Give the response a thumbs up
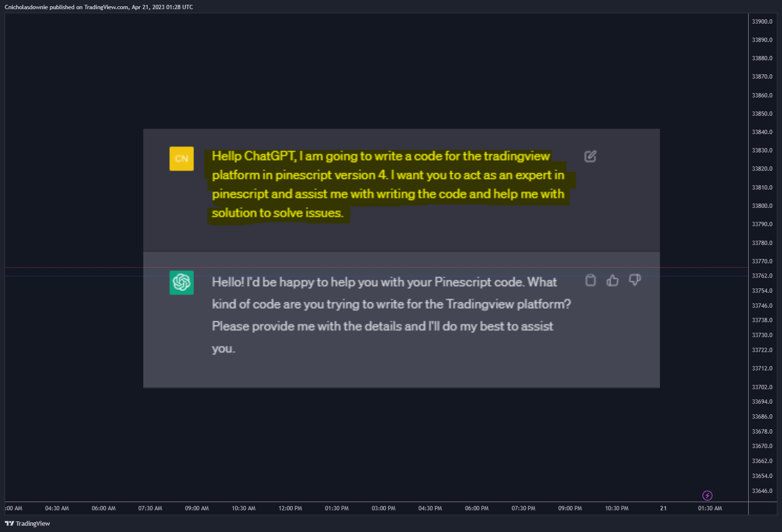 point(613,280)
